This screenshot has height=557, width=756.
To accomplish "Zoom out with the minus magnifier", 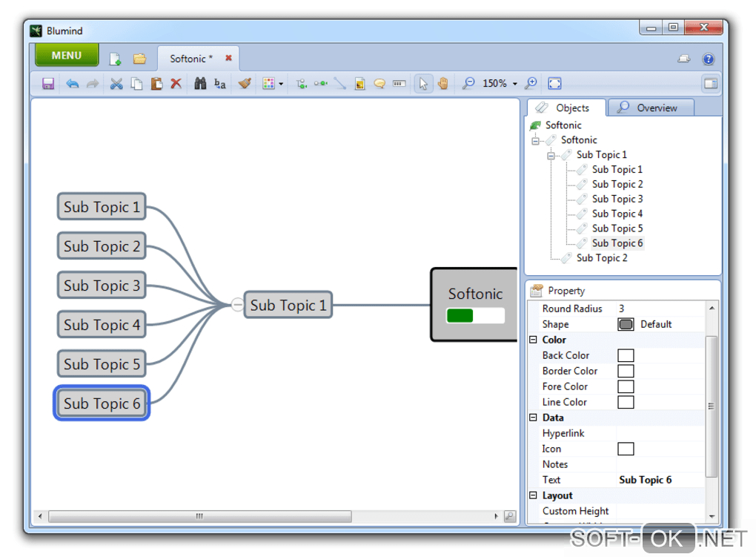I will pos(468,84).
